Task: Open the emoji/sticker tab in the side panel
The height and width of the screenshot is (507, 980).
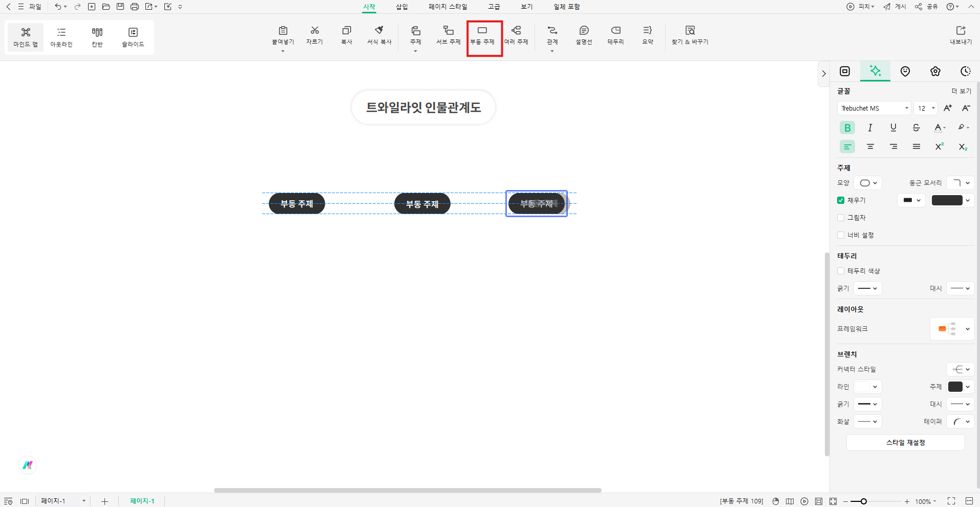Action: (905, 71)
